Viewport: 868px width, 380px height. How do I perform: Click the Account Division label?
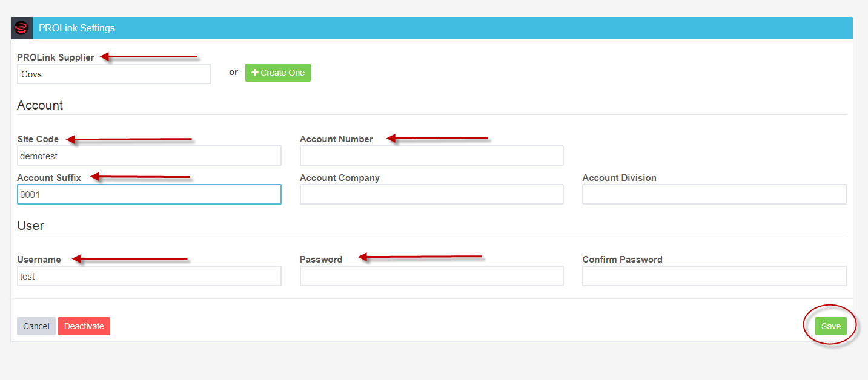click(619, 178)
